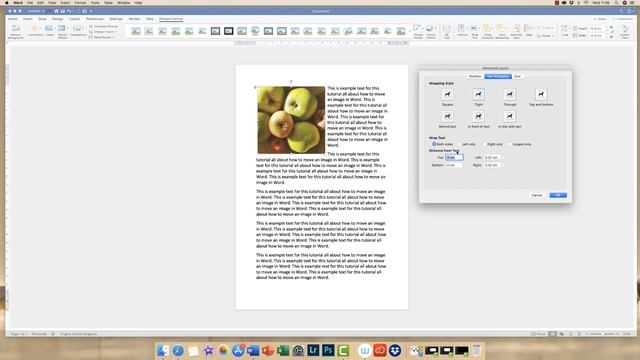Open the Home ribbon tab
Image resolution: width=640 pixels, height=360 pixels.
13,19
